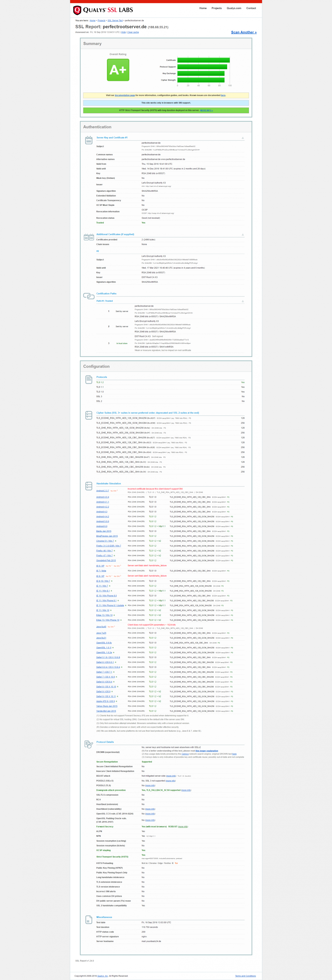Open the Qualys.com menu item
332x980 pixels.
(234, 8)
